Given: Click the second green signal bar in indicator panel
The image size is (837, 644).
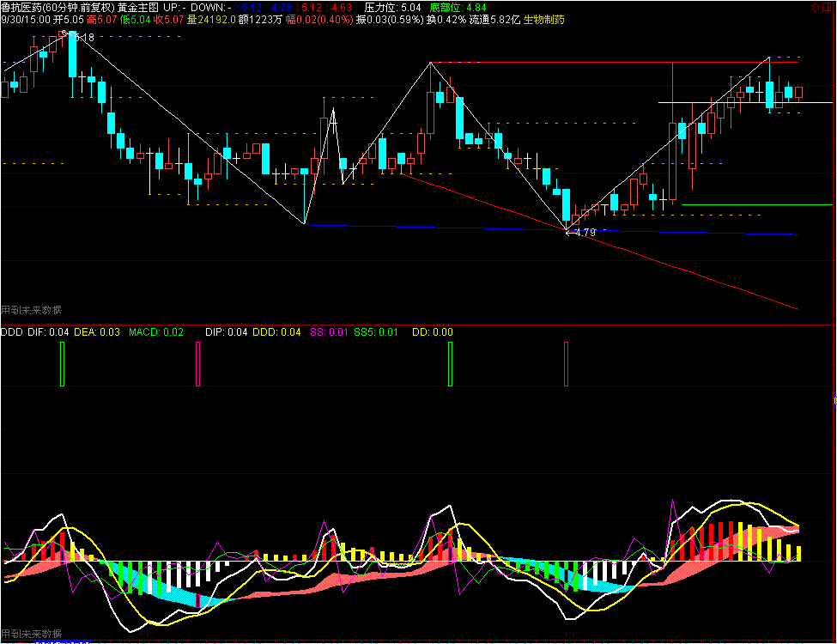Looking at the screenshot, I should [x=450, y=363].
